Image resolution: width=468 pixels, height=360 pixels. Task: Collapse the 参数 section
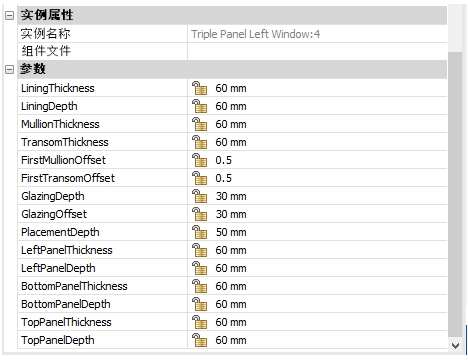point(9,69)
